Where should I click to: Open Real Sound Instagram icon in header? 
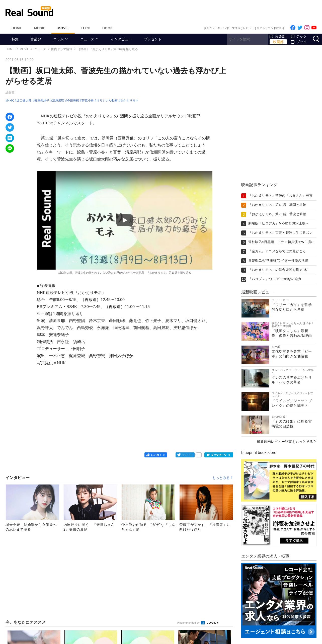tap(307, 28)
